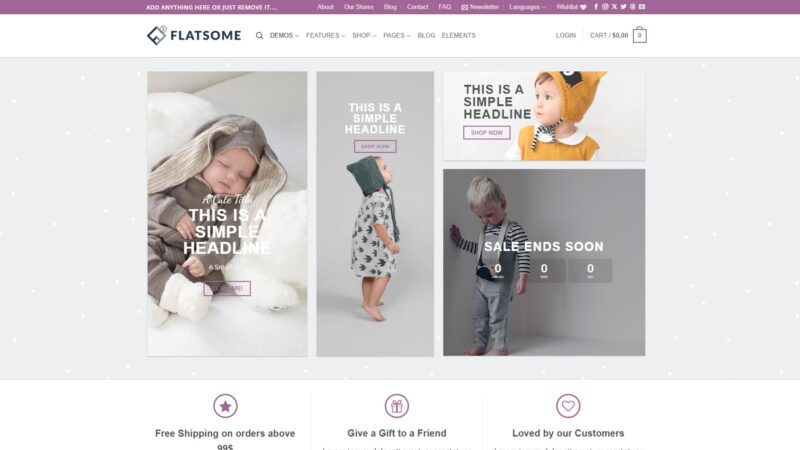Screen dimensions: 800x450
Task: Click the X social icon
Action: tap(614, 7)
